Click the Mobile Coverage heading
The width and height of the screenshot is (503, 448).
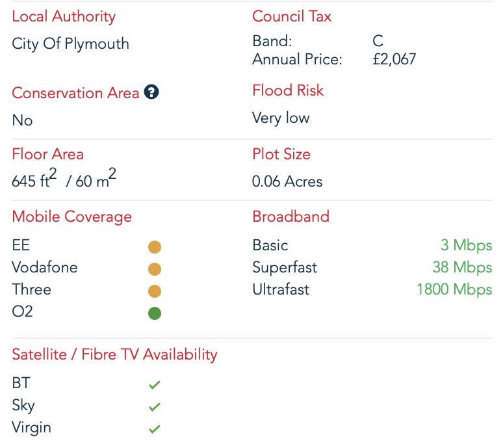pyautogui.click(x=72, y=217)
